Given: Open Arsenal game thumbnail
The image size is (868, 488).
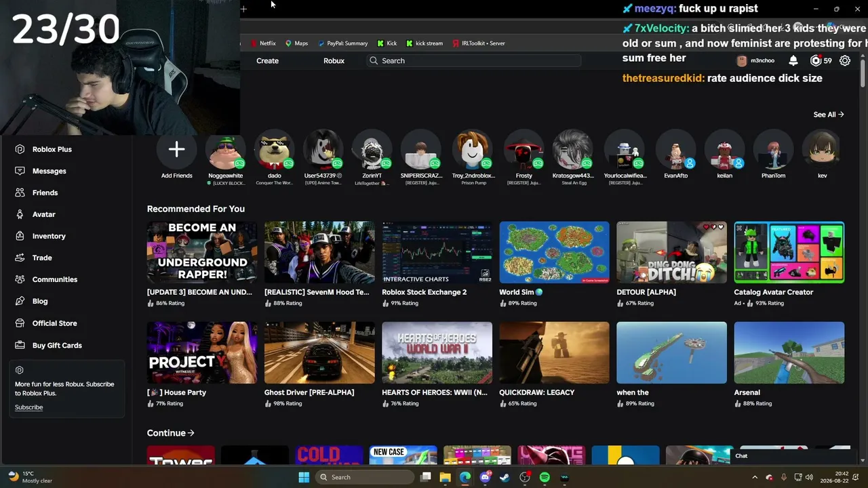Looking at the screenshot, I should (x=789, y=352).
